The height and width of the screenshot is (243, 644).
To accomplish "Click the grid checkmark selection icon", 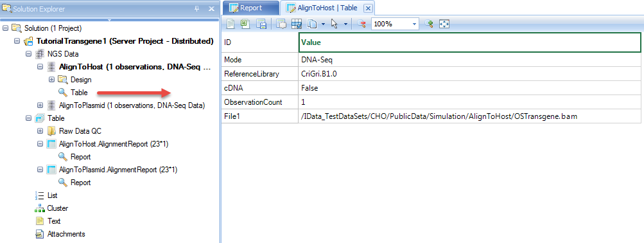I will [296, 24].
